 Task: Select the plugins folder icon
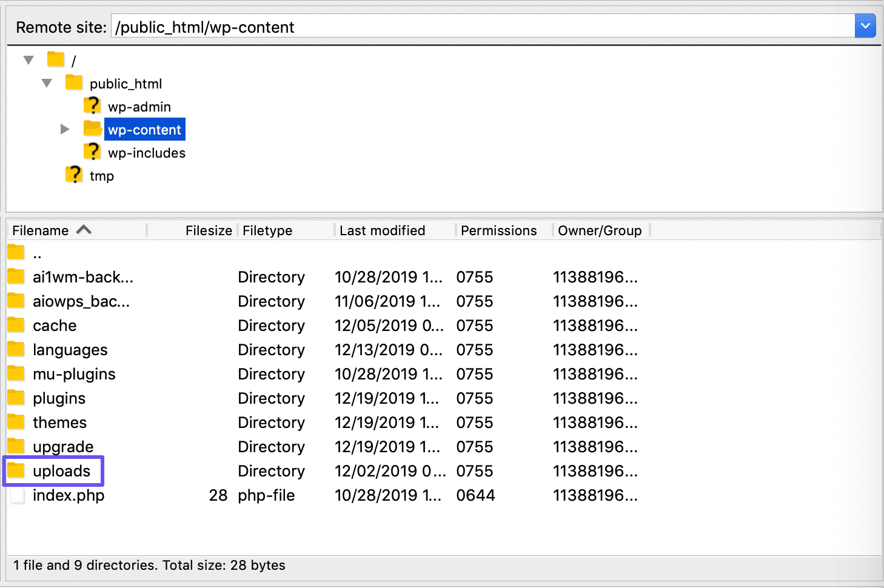15,398
